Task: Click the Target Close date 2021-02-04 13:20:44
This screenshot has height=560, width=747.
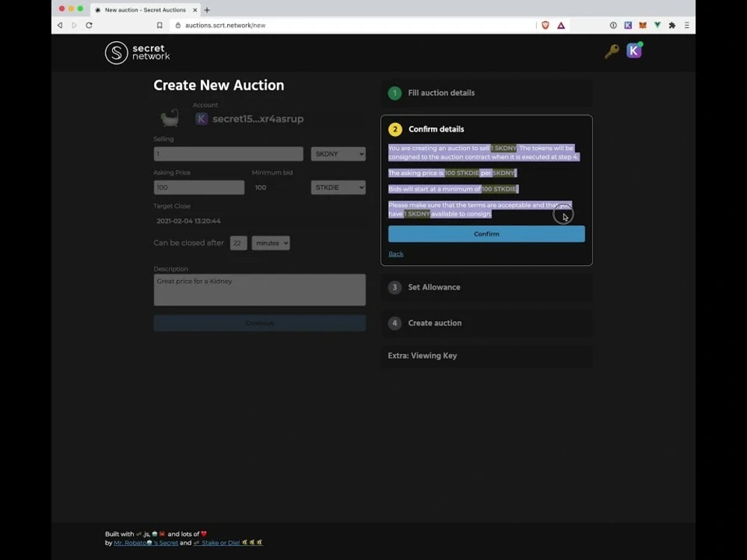Action: pyautogui.click(x=189, y=221)
